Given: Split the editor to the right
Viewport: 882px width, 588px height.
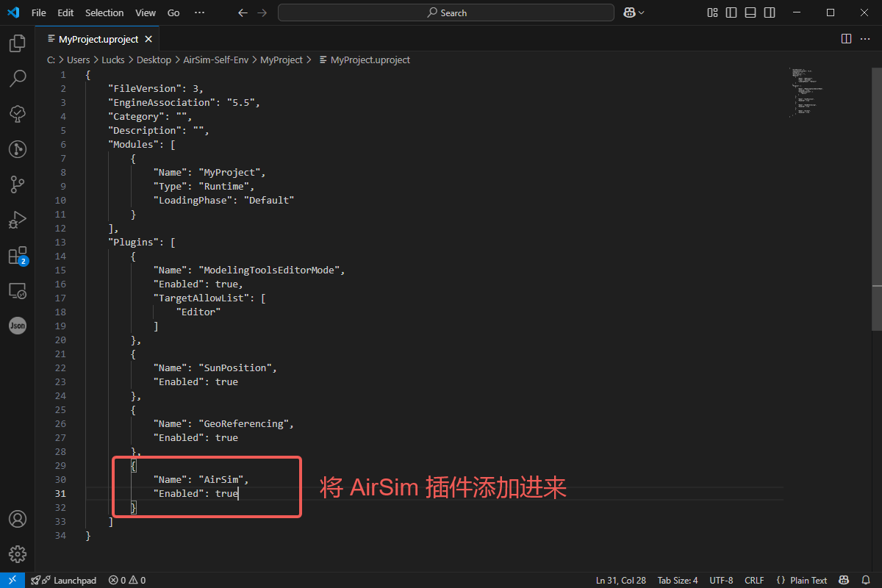Looking at the screenshot, I should pyautogui.click(x=846, y=38).
